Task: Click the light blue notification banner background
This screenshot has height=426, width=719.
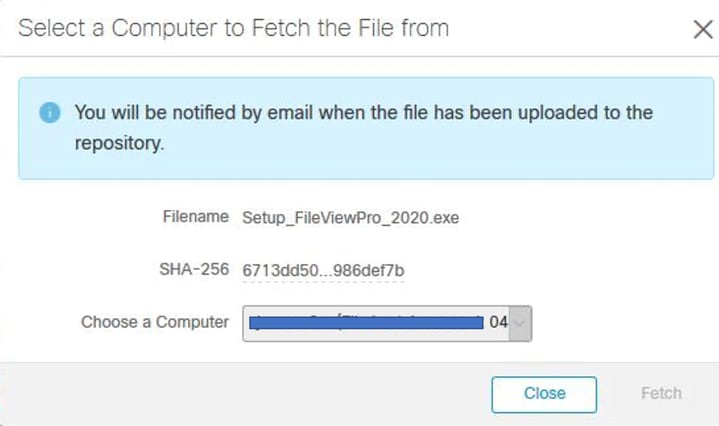Action: (366, 128)
